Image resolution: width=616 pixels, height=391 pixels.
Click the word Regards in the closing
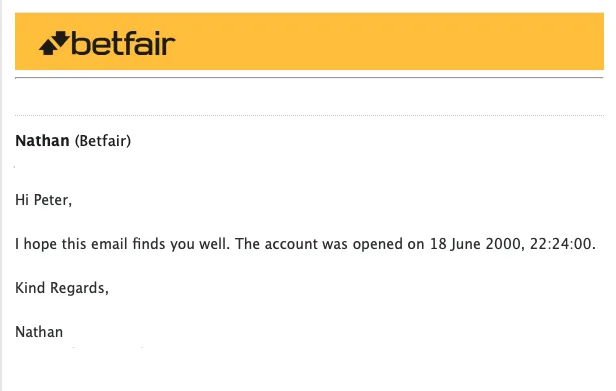click(x=79, y=288)
